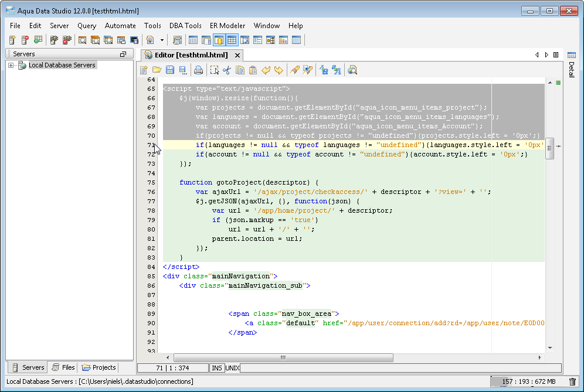Click the Paste clipboard icon

pos(253,70)
